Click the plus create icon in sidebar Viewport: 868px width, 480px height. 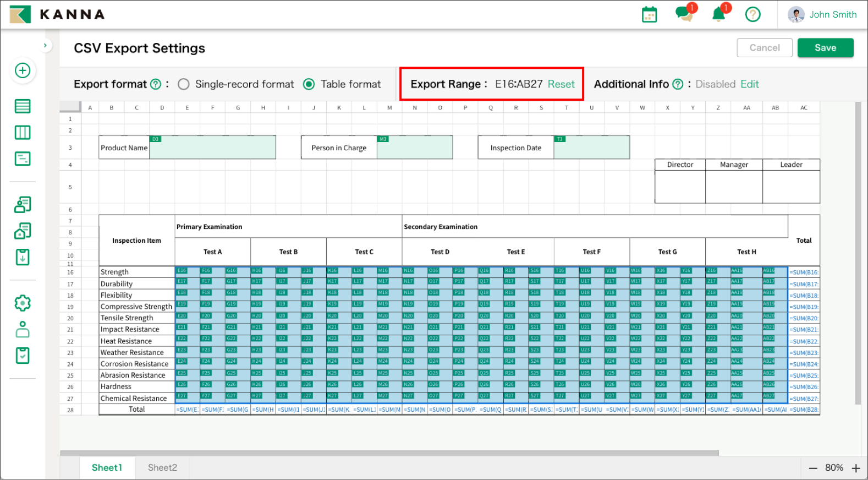(x=23, y=70)
